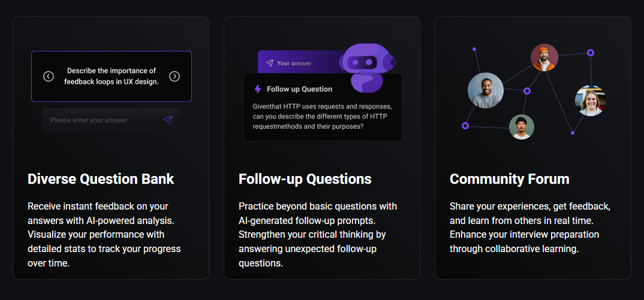Click the send paper plane icon in answer field
The height and width of the screenshot is (300, 644).
168,120
